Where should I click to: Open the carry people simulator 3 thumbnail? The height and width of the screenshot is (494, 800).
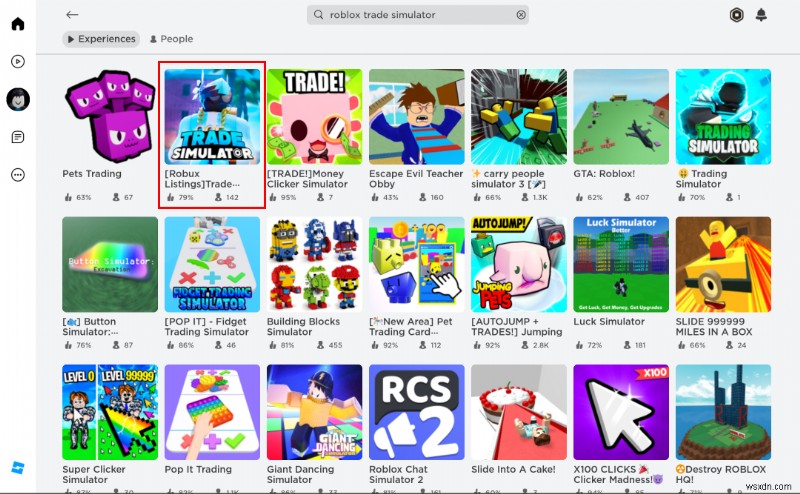click(x=519, y=117)
